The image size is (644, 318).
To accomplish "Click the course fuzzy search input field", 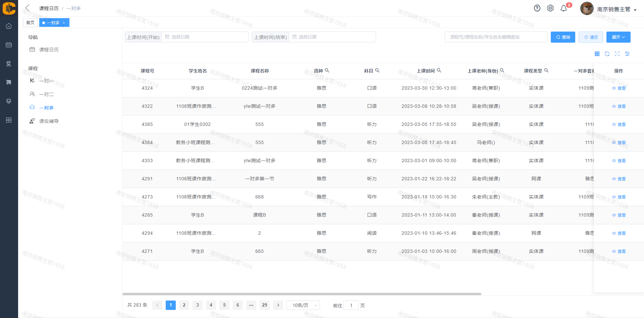I will (x=496, y=37).
